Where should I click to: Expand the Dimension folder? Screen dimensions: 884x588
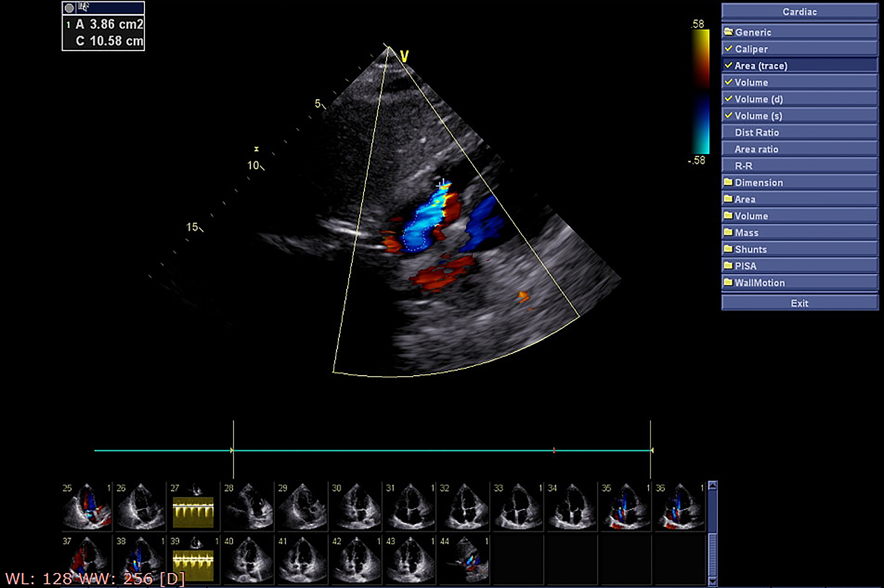pyautogui.click(x=758, y=182)
